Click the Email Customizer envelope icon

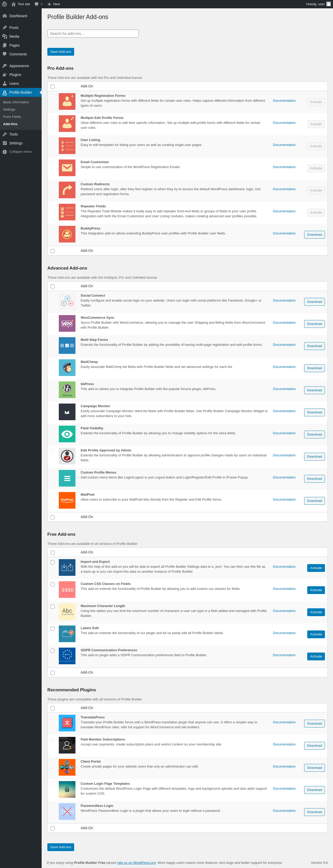click(x=67, y=168)
